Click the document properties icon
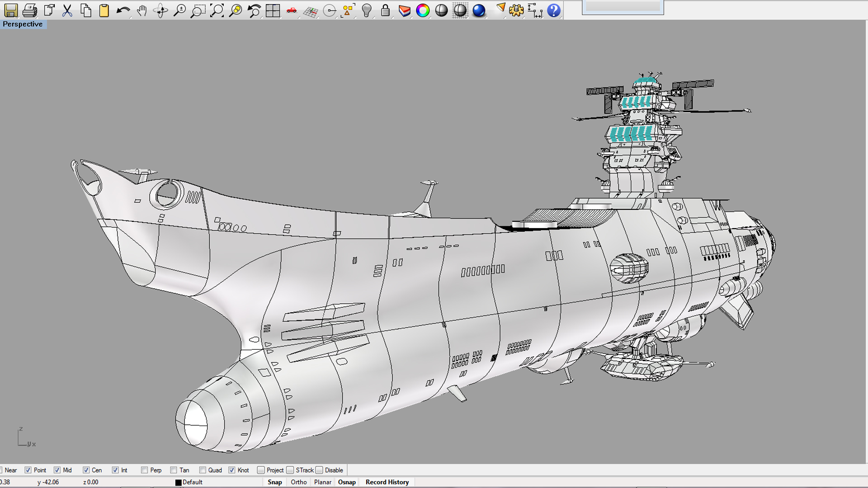This screenshot has width=868, height=488. [49, 10]
